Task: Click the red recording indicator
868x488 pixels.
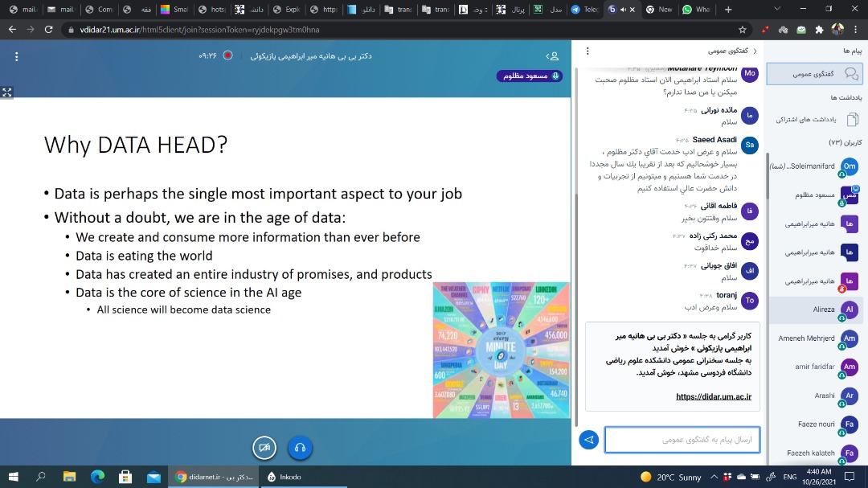Action: pos(227,56)
